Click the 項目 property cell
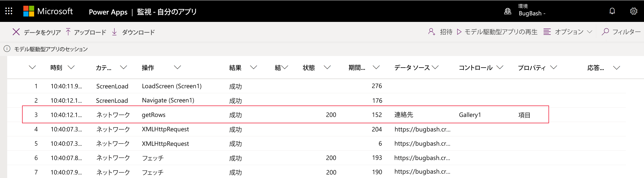 coord(524,115)
